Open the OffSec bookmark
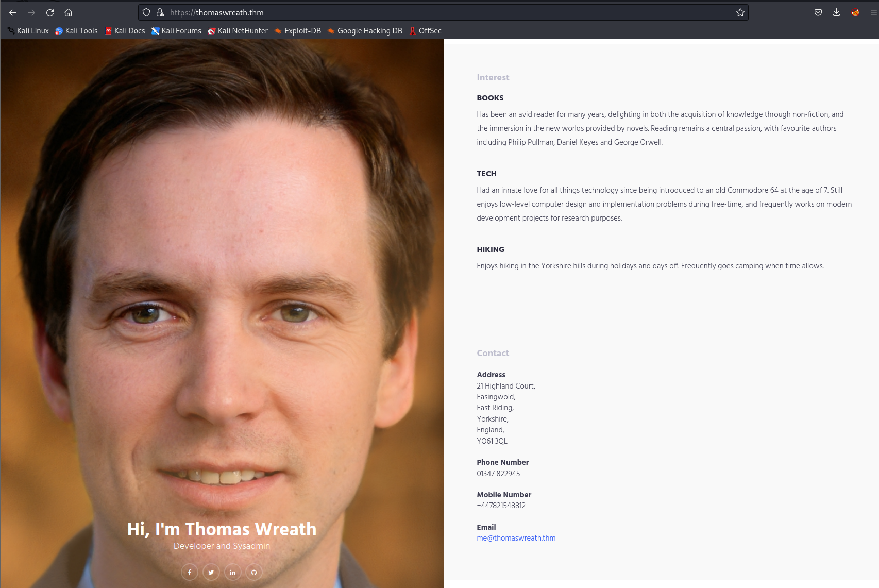The height and width of the screenshot is (588, 879). point(425,31)
